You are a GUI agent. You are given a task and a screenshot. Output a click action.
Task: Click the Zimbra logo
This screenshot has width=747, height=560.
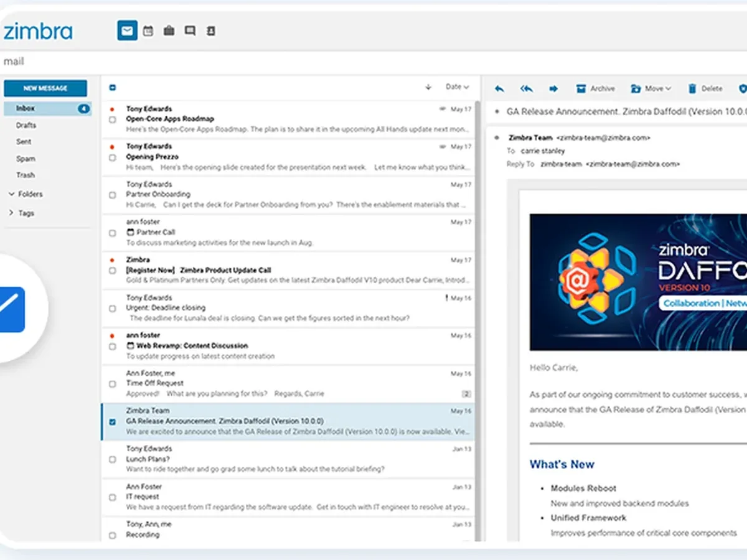[x=37, y=31]
